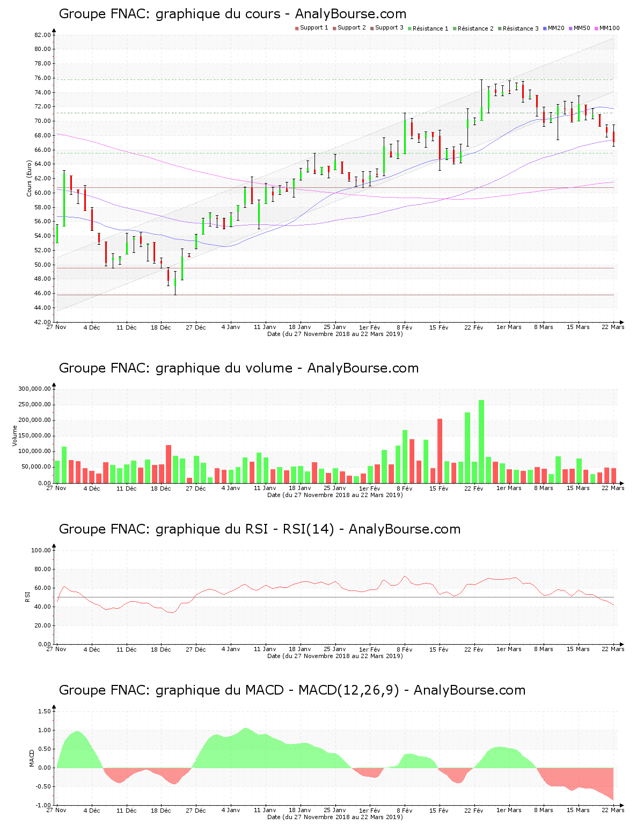Click the '150,000.00' volume axis value

pyautogui.click(x=35, y=436)
